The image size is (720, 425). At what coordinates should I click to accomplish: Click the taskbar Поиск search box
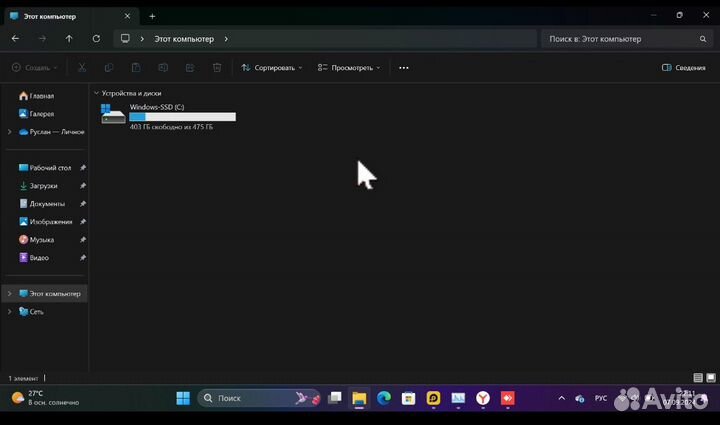[x=259, y=398]
